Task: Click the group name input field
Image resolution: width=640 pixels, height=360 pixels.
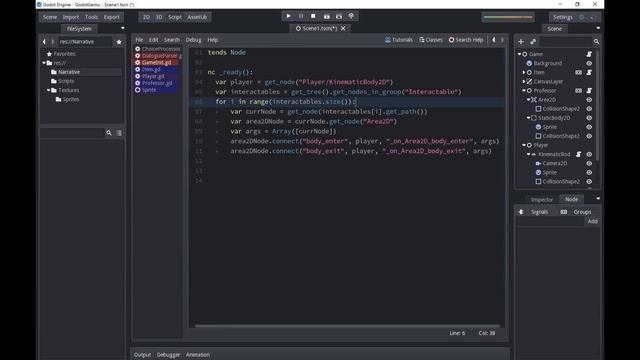Action: click(550, 221)
